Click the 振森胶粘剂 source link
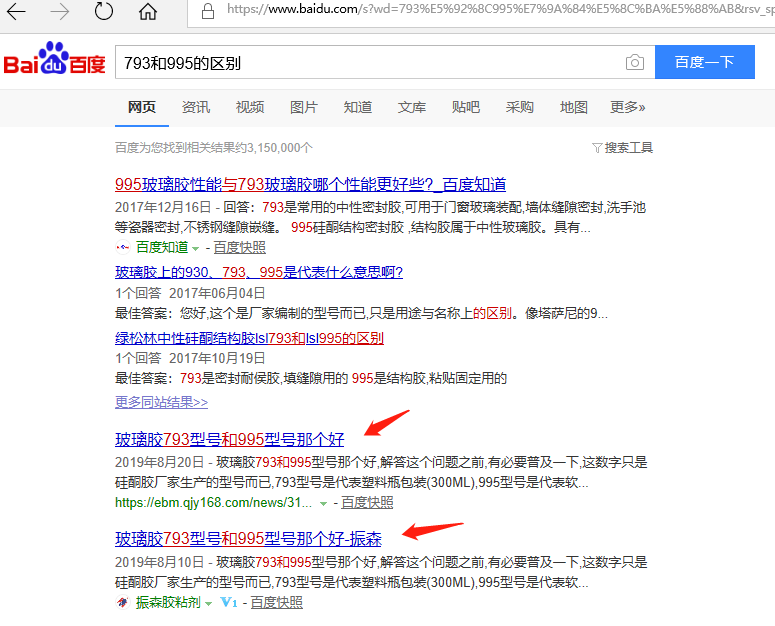The height and width of the screenshot is (626, 775). coord(169,602)
